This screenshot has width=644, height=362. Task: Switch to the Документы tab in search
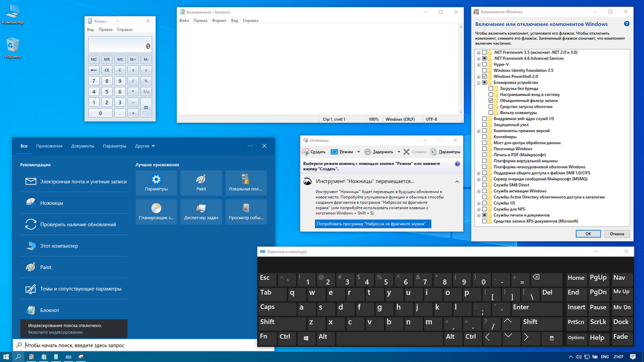[x=83, y=146]
